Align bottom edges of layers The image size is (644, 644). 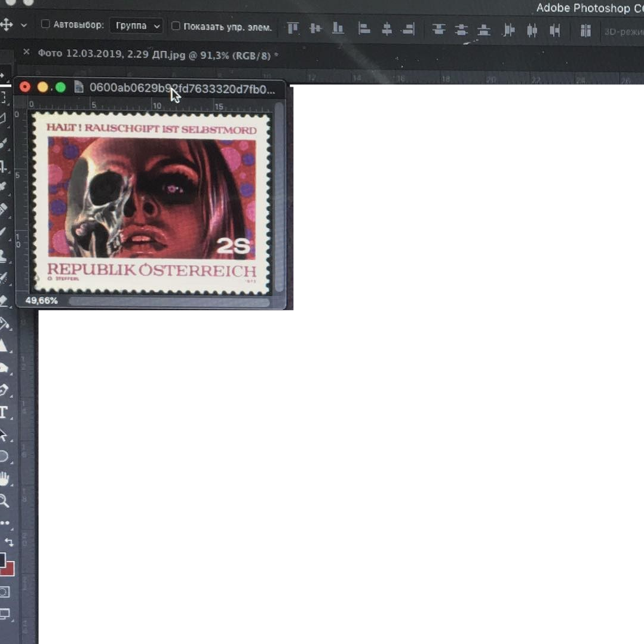coord(338,28)
